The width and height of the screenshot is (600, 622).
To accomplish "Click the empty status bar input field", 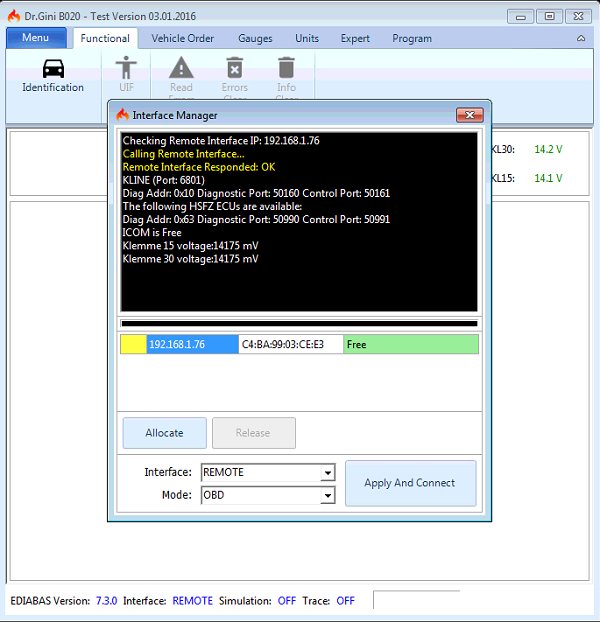I will [x=415, y=600].
